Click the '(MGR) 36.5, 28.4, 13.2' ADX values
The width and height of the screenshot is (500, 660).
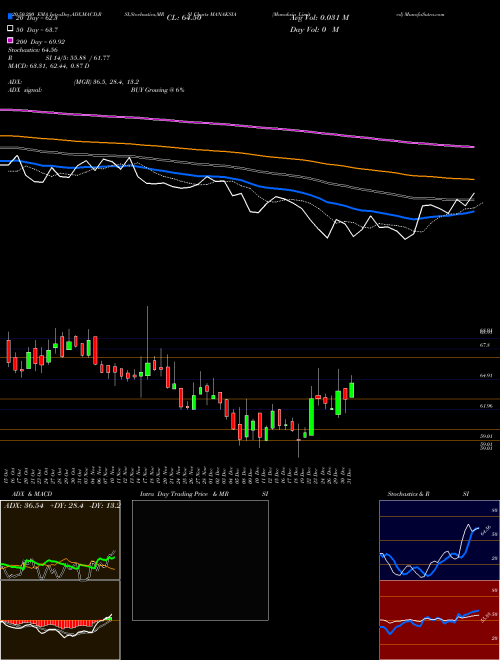click(106, 82)
